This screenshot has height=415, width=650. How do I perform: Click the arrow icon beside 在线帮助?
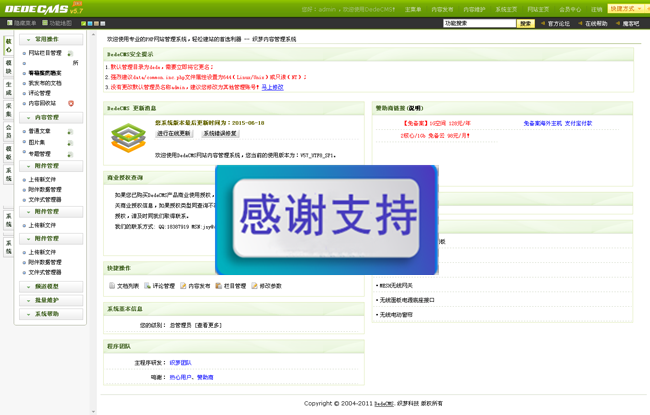[x=580, y=24]
